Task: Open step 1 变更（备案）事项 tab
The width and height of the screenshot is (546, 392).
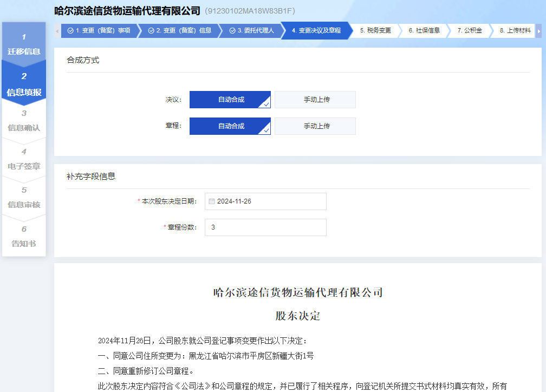Action: [99, 31]
